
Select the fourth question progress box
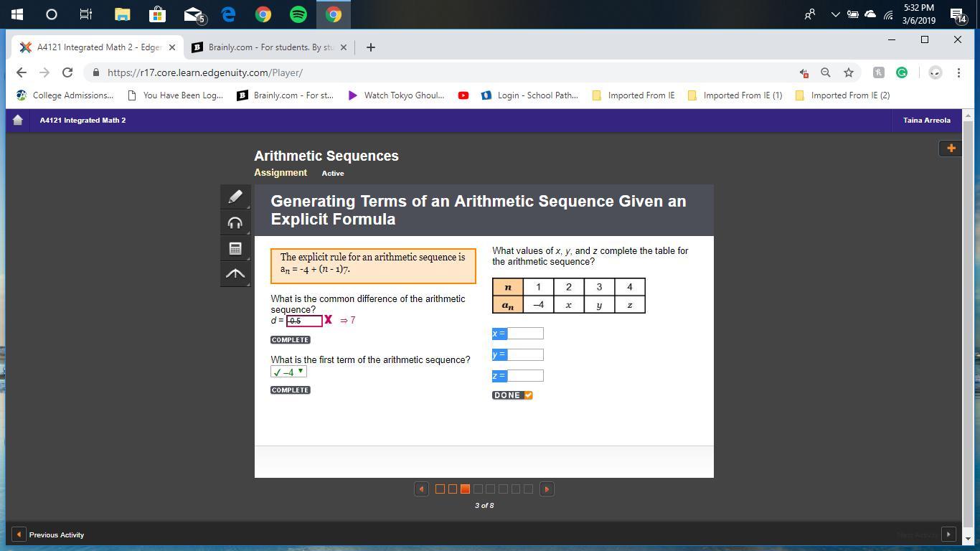coord(478,489)
